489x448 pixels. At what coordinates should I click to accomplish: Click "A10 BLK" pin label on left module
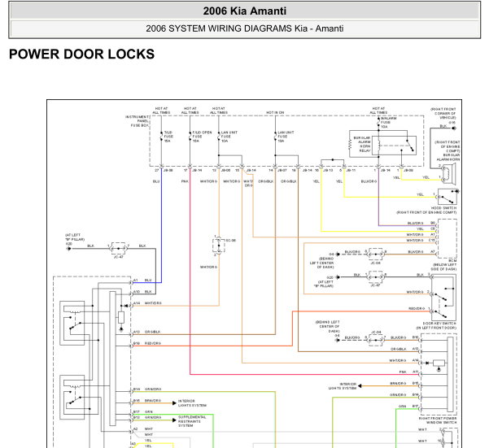[142, 292]
